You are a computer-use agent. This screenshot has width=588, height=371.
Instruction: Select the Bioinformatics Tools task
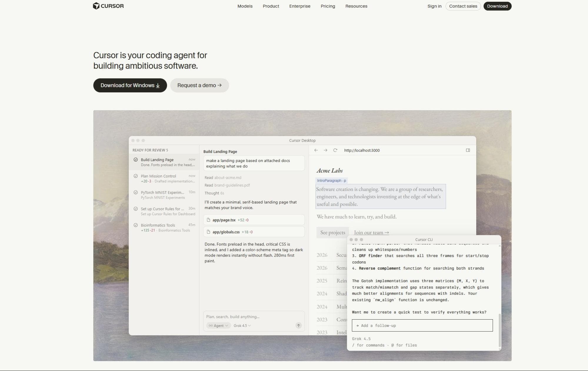click(164, 228)
